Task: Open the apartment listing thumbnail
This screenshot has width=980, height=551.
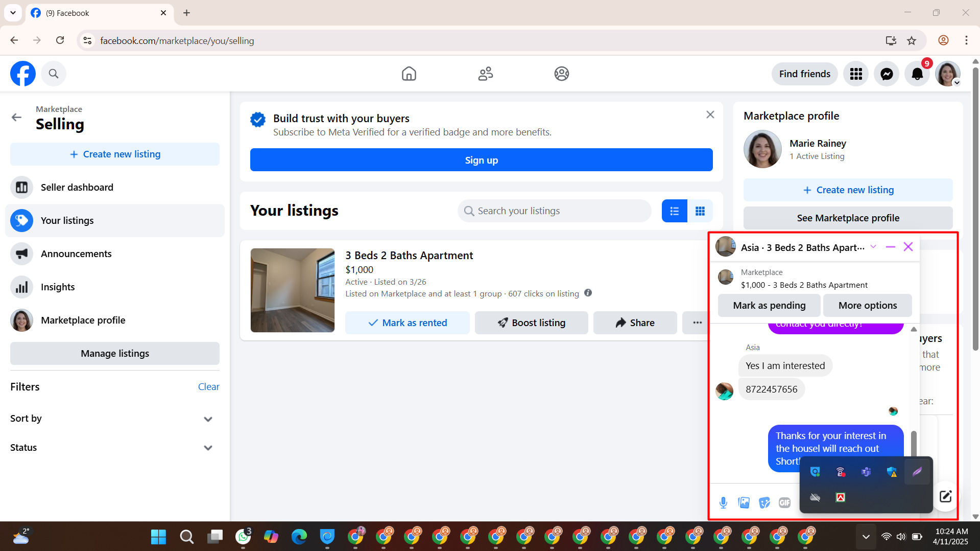Action: pos(293,290)
